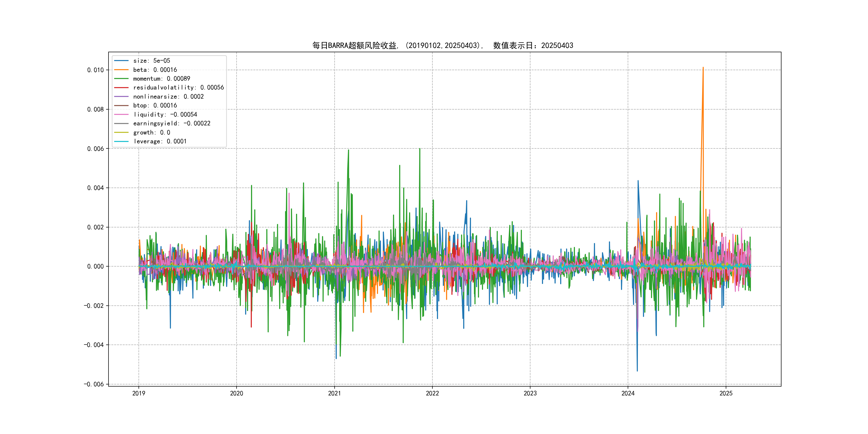Viewport: 868px width, 434px height.
Task: Click the 2022 x-axis tick label
Action: [432, 393]
